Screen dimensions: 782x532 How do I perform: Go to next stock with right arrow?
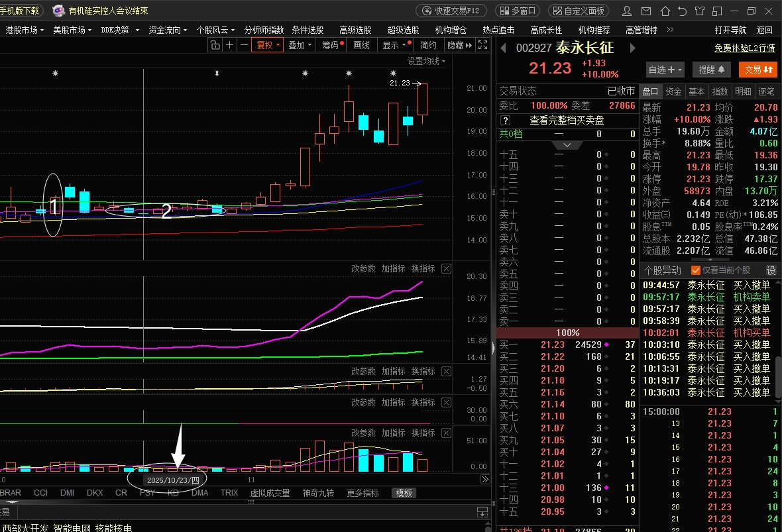coord(633,48)
